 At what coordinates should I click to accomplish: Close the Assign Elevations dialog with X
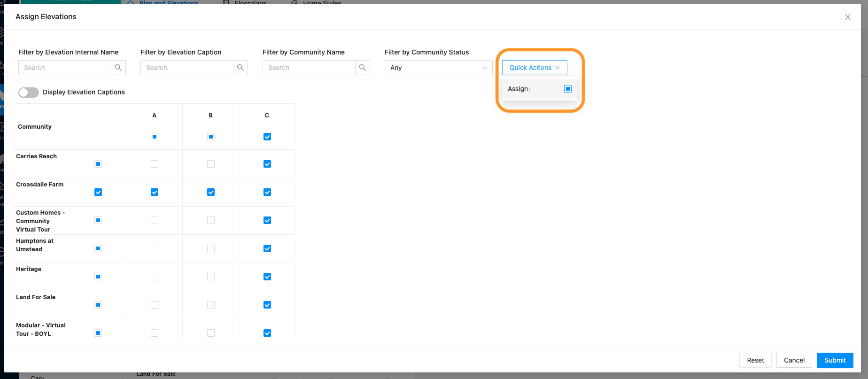[848, 17]
